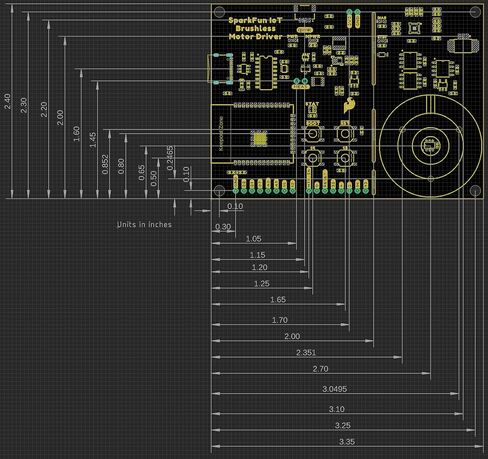Image resolution: width=488 pixels, height=459 pixels.
Task: Select the 1.20 dimension label
Action: (x=260, y=267)
